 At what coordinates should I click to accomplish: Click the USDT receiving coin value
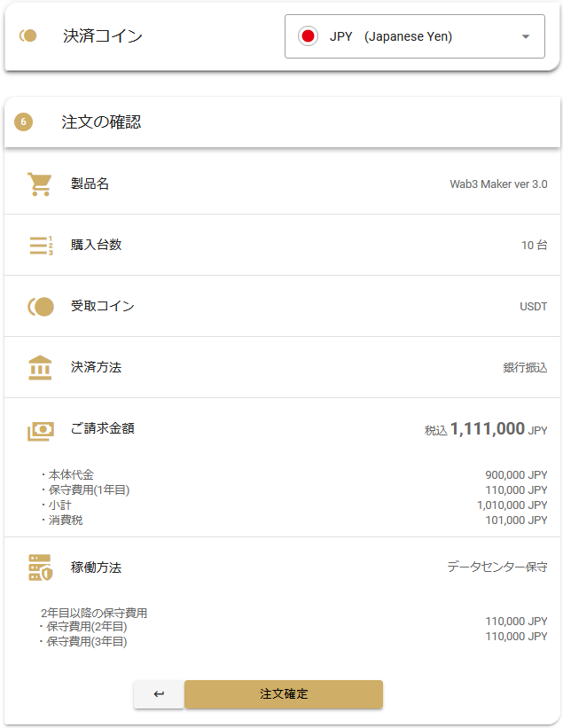tap(533, 307)
